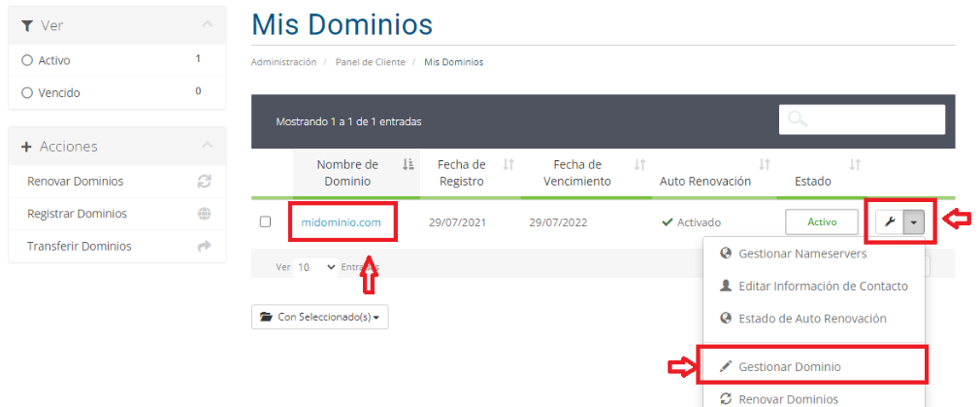
Task: Sort by Nombre de Dominio column
Action: [356, 174]
